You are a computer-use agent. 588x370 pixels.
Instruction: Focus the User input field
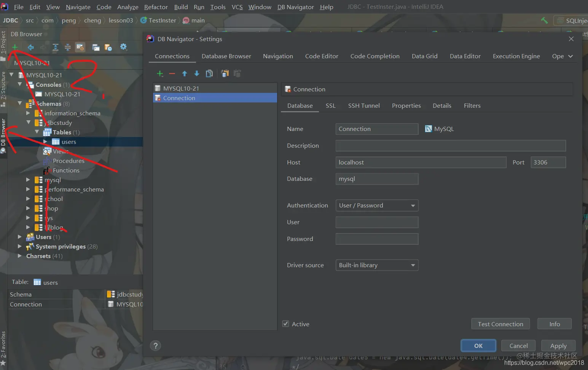[x=377, y=222]
